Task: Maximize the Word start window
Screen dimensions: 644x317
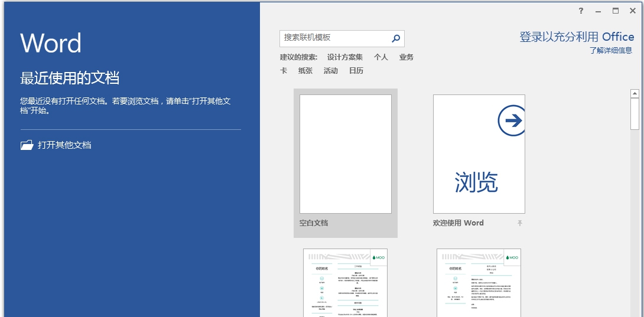Action: pyautogui.click(x=616, y=11)
